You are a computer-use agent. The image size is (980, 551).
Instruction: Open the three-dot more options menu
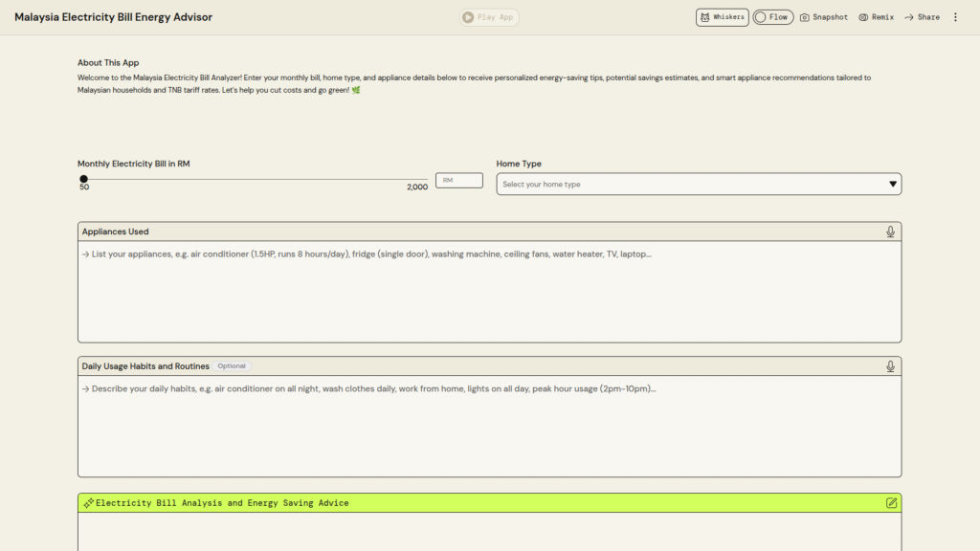point(954,17)
